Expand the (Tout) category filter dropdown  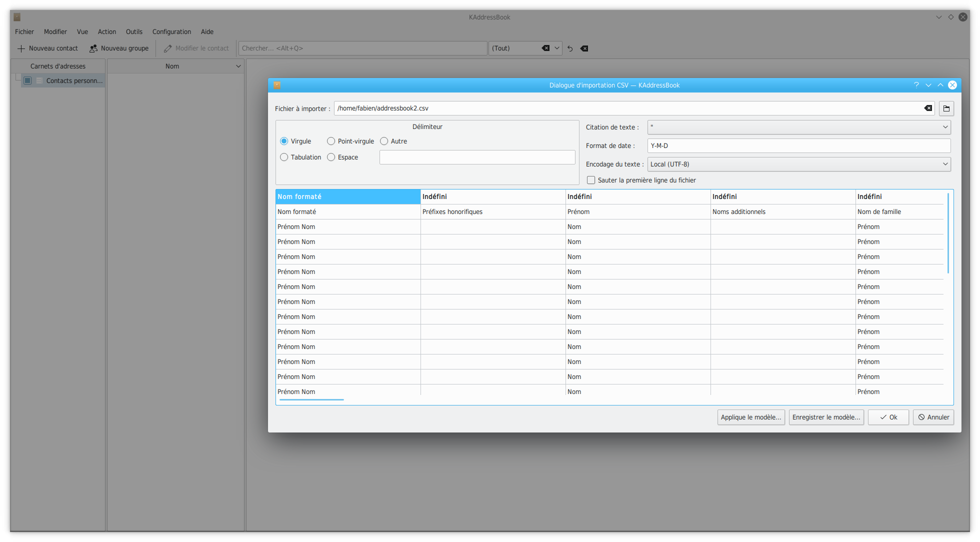click(556, 48)
